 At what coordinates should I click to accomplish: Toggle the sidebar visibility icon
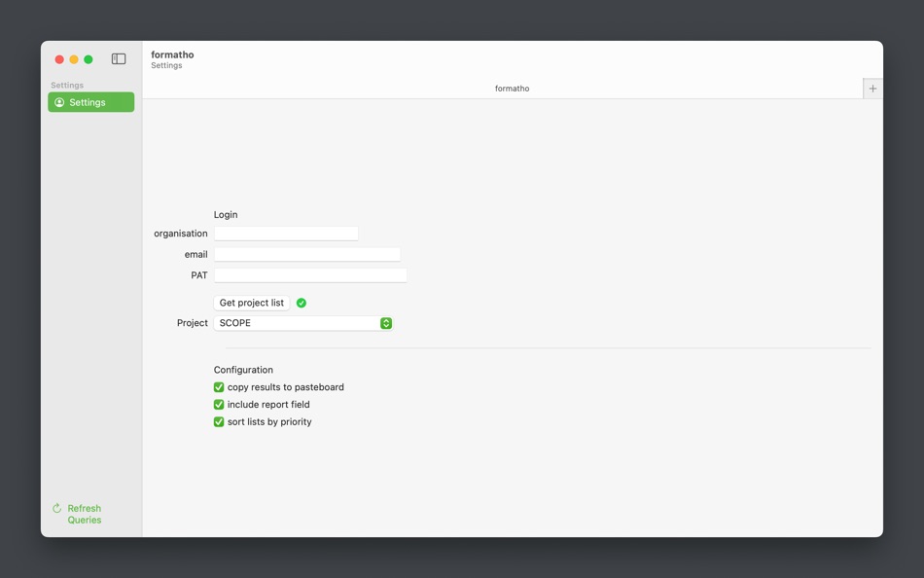[119, 59]
